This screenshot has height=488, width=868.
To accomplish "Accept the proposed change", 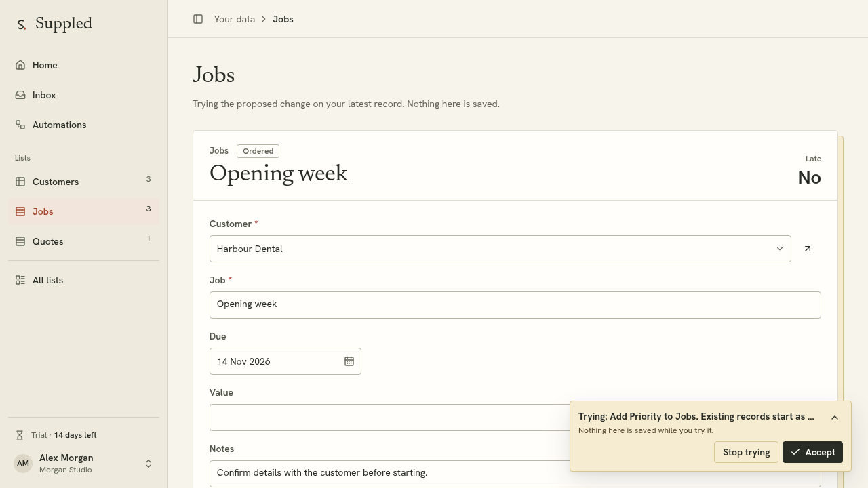I will click(812, 452).
